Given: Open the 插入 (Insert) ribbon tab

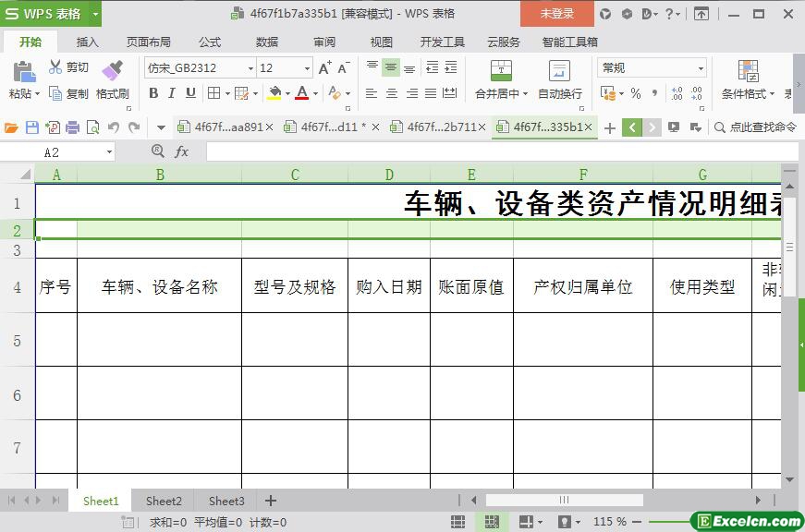Looking at the screenshot, I should pyautogui.click(x=87, y=42).
